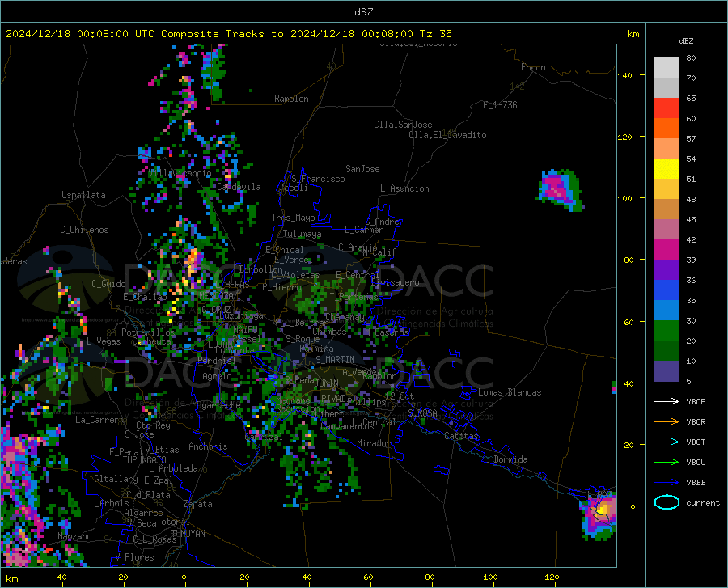Image resolution: width=728 pixels, height=588 pixels.
Task: Click the 'Tz 35' threshold text
Action: click(435, 34)
